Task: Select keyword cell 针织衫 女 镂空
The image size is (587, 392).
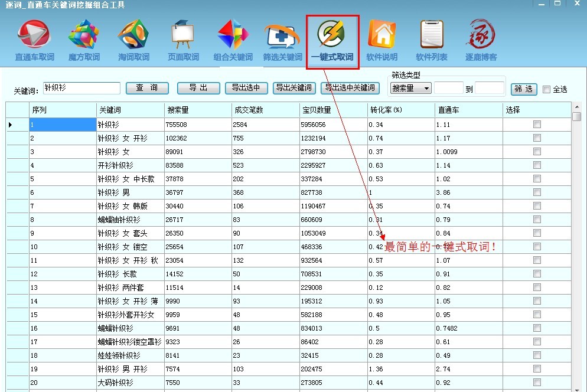Action: (131, 247)
